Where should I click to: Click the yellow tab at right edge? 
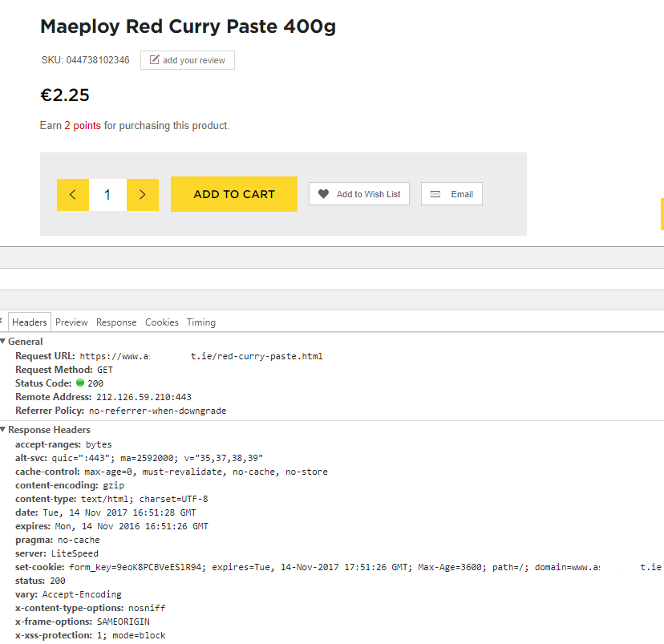(x=662, y=214)
